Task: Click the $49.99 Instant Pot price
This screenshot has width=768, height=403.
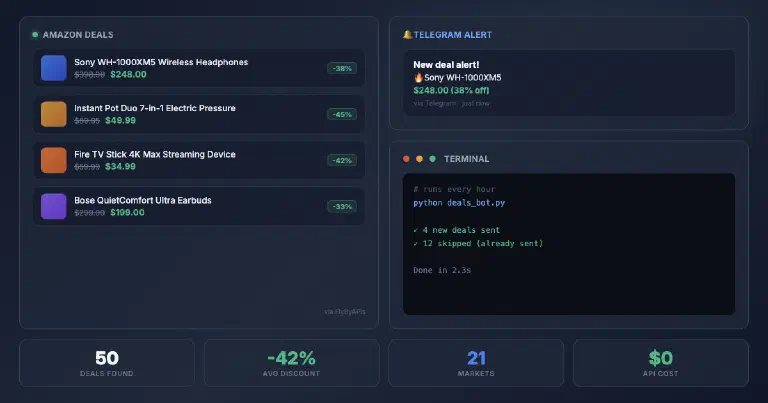Action: click(x=120, y=120)
